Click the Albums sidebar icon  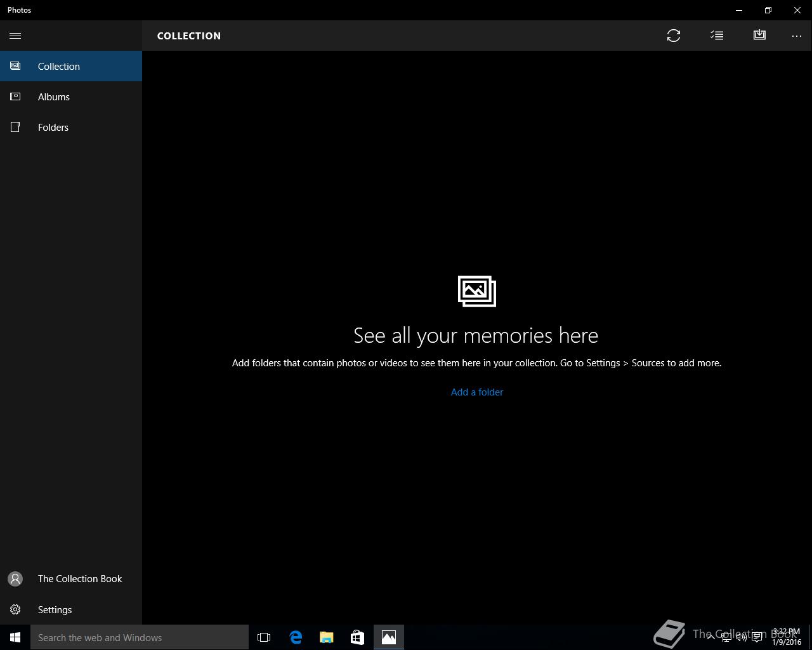point(15,96)
